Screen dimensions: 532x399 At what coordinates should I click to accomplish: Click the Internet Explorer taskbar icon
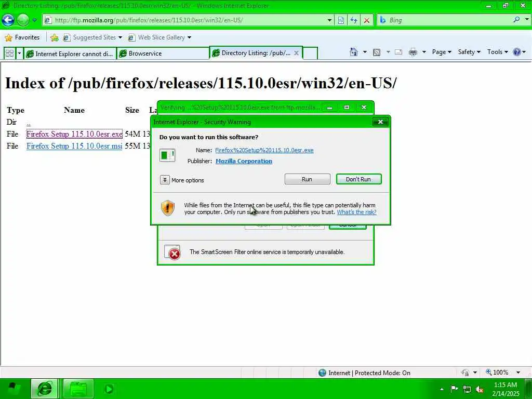point(45,389)
